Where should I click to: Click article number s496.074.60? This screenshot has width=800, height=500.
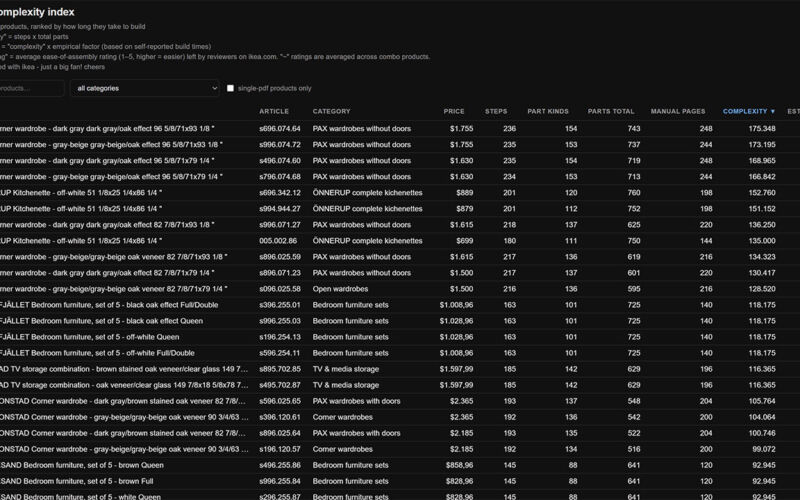click(280, 161)
